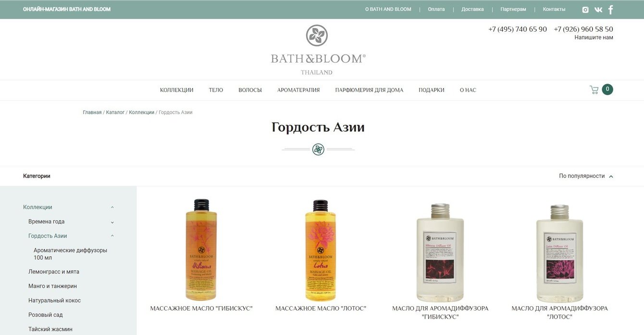Open the 'Доставка' top bar link
The height and width of the screenshot is (335, 644).
472,9
